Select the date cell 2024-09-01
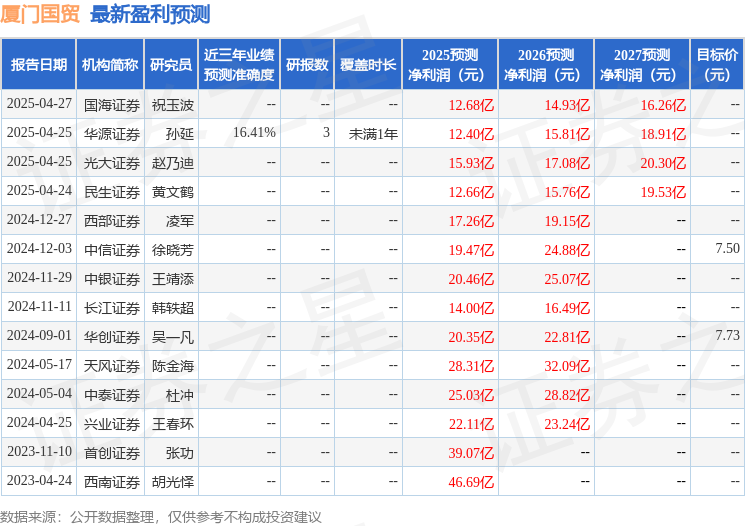Screen dimensions: 745x526 tap(39, 335)
